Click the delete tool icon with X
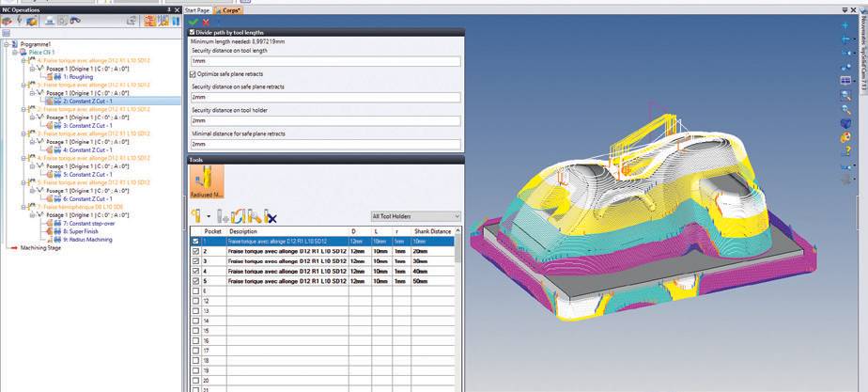Viewport: 868px width, 392px height. coord(271,217)
